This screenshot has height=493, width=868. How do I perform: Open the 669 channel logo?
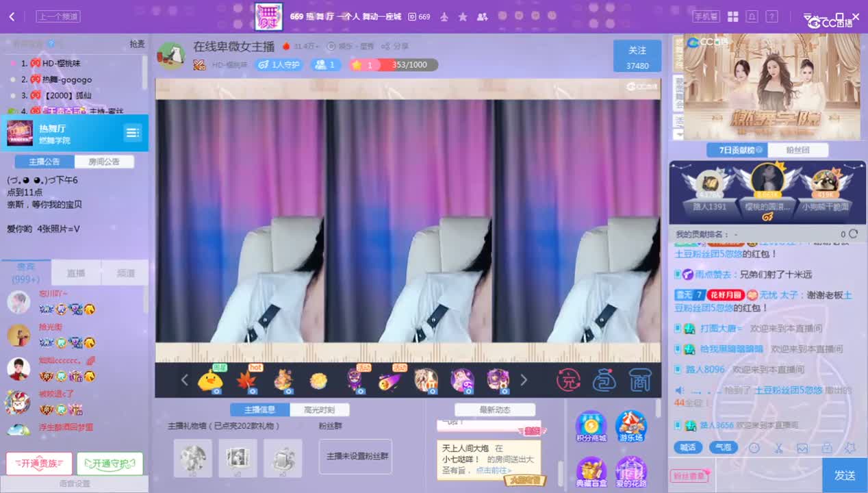click(x=268, y=16)
